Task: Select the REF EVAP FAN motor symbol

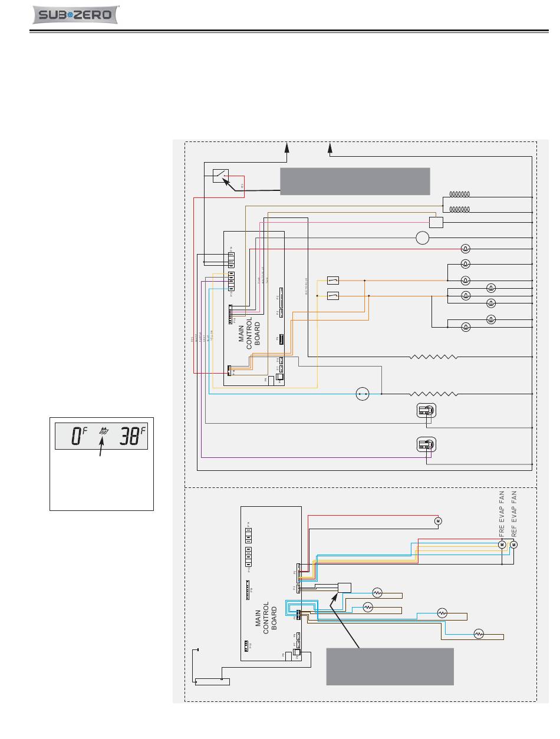Action: (x=513, y=545)
